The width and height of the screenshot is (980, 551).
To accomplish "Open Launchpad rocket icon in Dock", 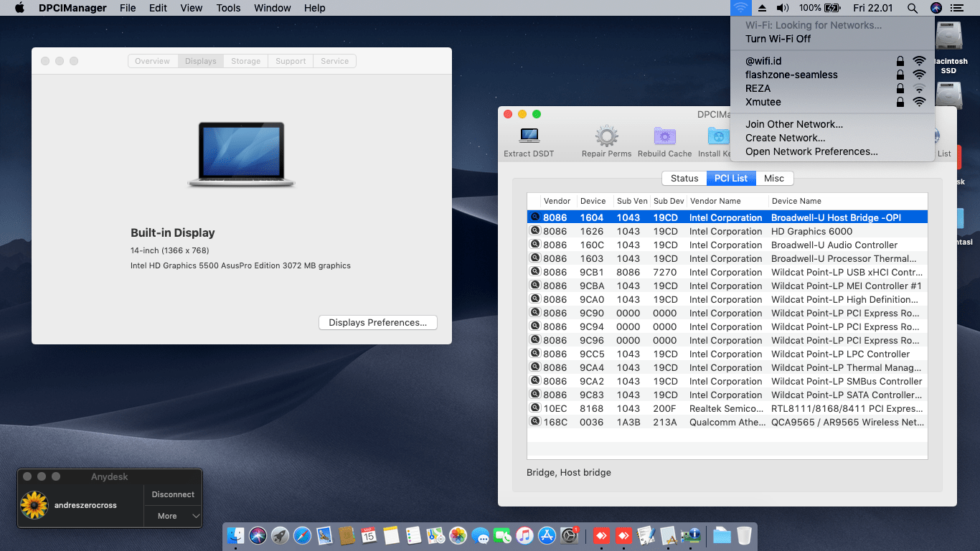I will click(x=280, y=535).
